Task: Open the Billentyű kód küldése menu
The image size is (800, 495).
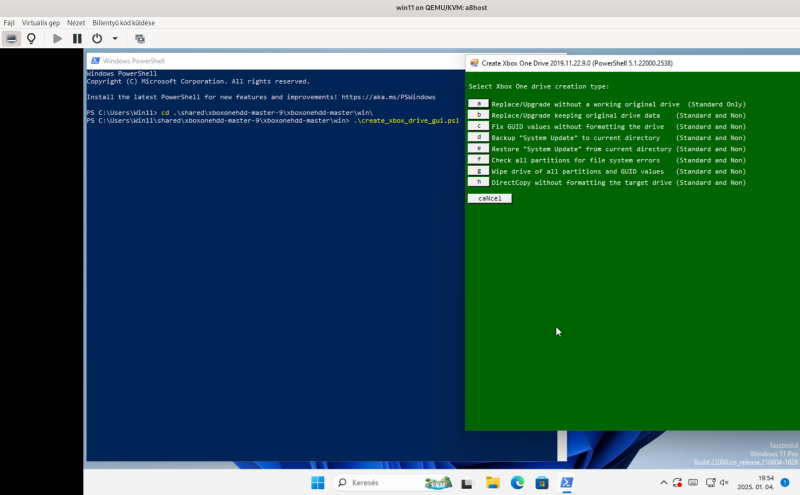Action: [123, 23]
